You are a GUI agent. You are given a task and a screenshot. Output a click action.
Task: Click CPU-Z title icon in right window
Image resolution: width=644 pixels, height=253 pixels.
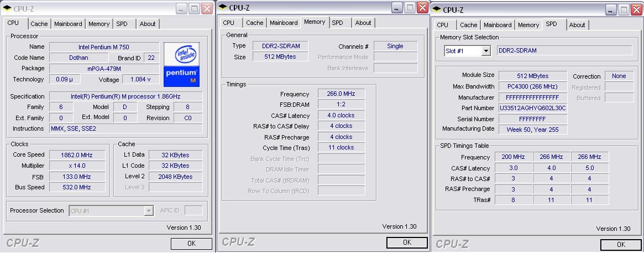coord(437,9)
